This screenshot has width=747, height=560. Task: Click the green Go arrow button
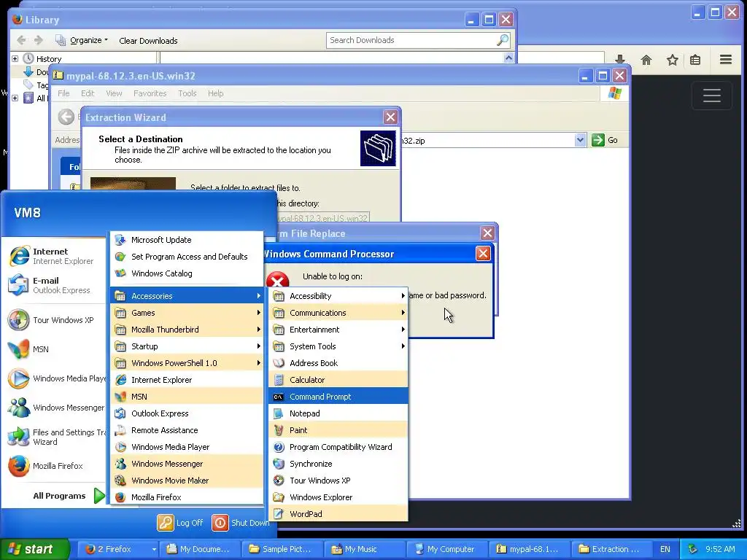(598, 140)
